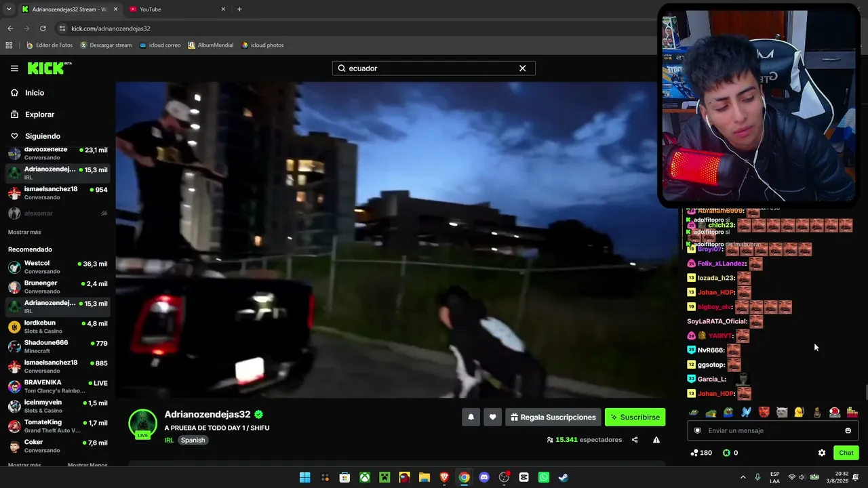
Task: Click the Spanish language tag
Action: coord(193,440)
